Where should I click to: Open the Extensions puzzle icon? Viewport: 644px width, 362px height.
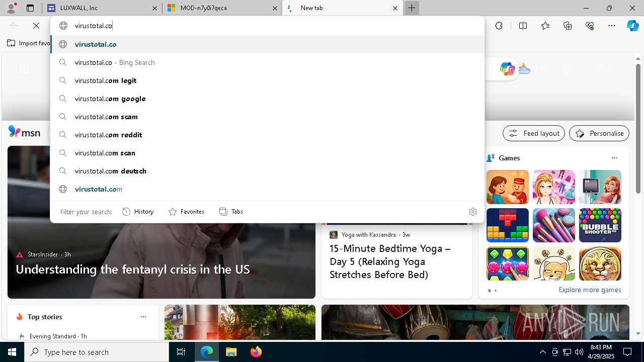pyautogui.click(x=499, y=26)
